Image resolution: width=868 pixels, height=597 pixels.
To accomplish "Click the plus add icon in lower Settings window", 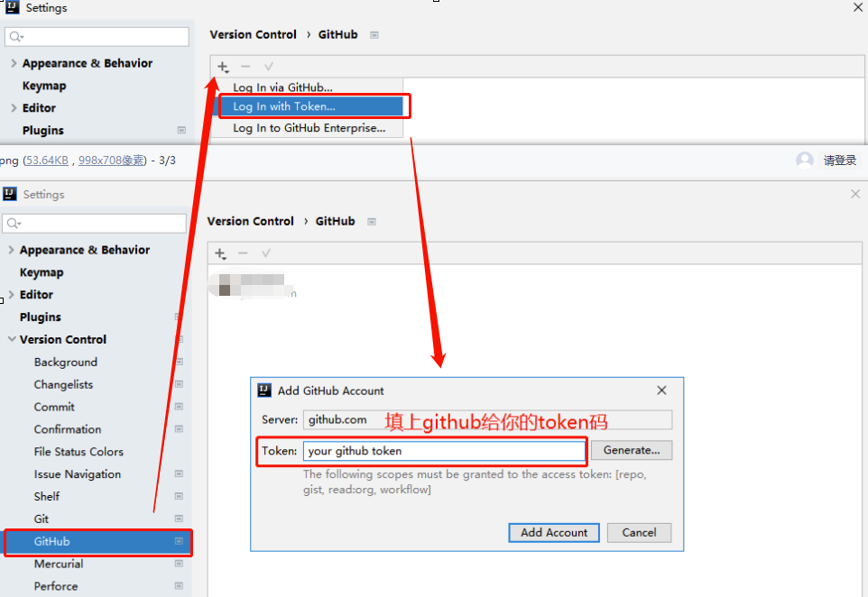I will click(220, 253).
